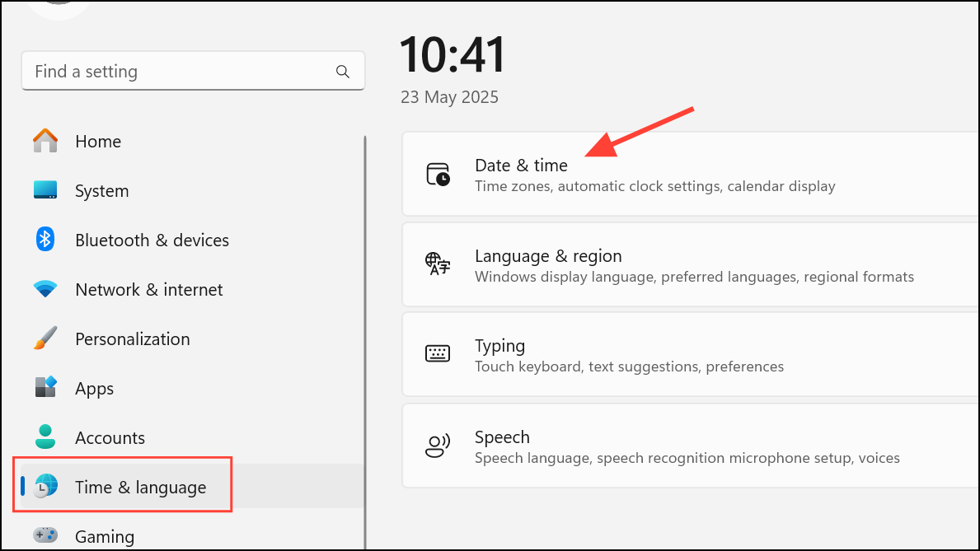This screenshot has width=980, height=551.
Task: Open the Date & time card
Action: click(x=691, y=175)
